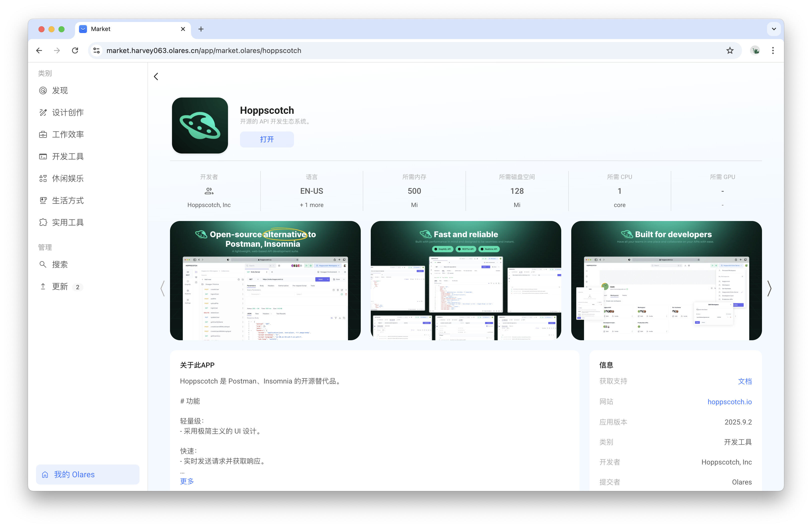Image resolution: width=812 pixels, height=528 pixels.
Task: Select the 设计创作 sidebar icon
Action: [x=43, y=112]
